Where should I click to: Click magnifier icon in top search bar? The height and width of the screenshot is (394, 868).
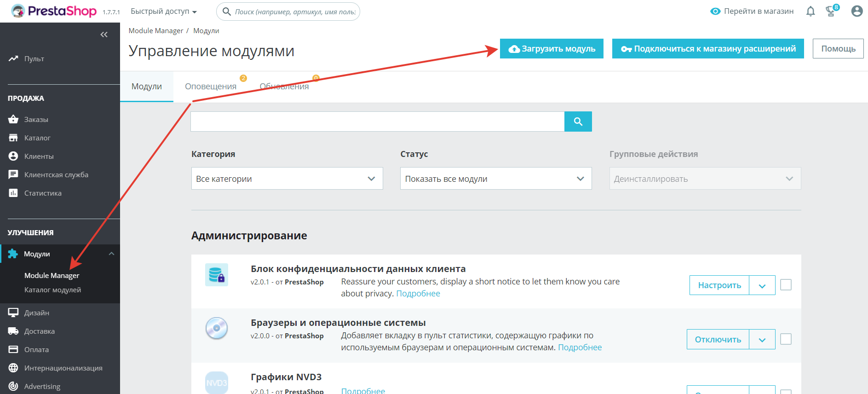point(226,12)
